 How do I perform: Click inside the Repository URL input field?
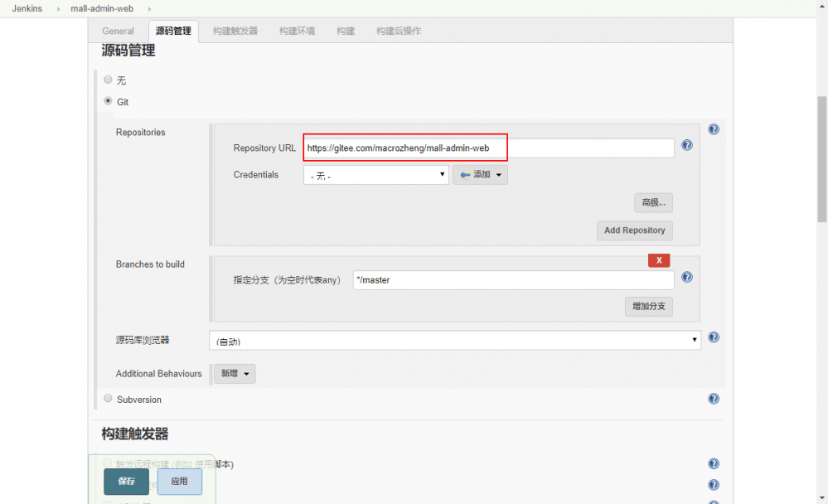coord(487,148)
